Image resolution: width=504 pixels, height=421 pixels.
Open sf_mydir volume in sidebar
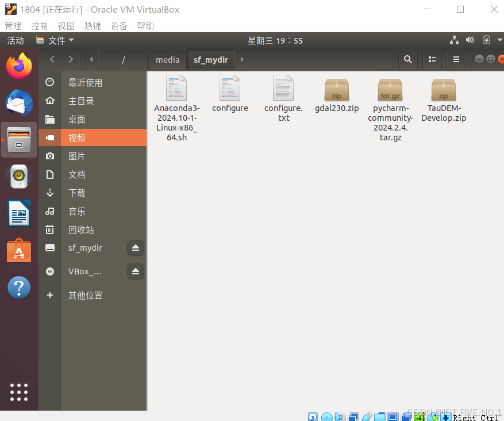(85, 248)
